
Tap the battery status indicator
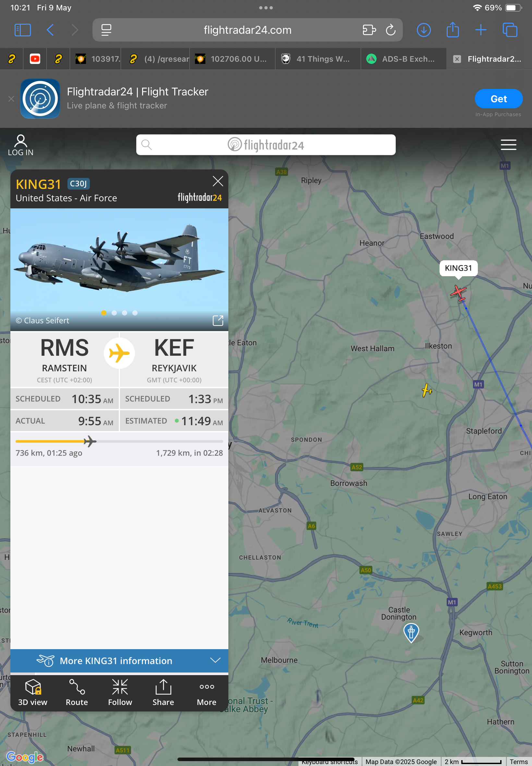pos(513,8)
